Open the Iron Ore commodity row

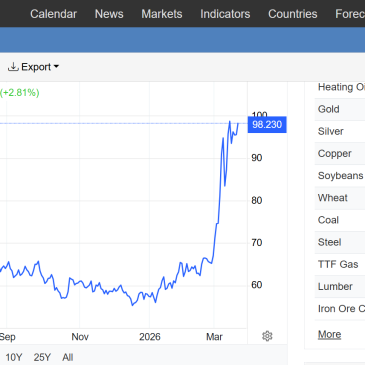(340, 309)
